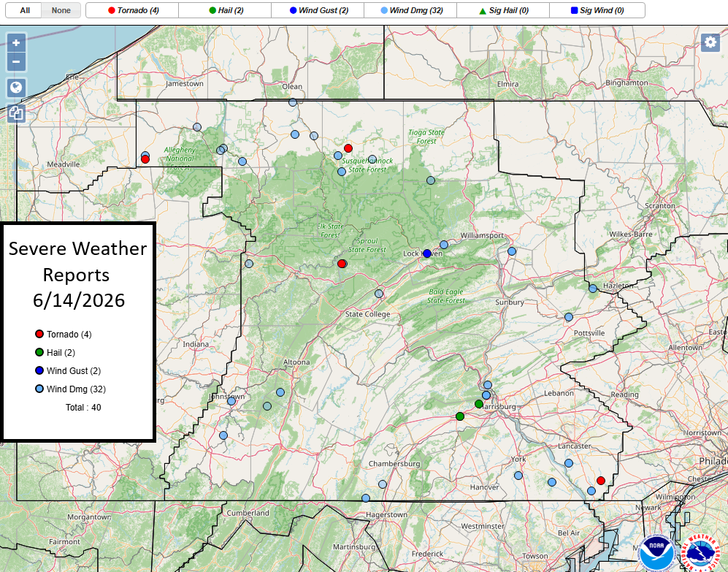The height and width of the screenshot is (572, 728).
Task: Click the wind damage marker in Tioga State Forest area
Action: (431, 180)
